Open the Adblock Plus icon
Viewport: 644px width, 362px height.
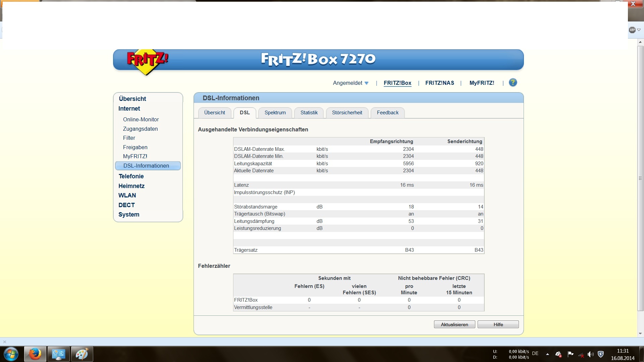click(x=632, y=30)
